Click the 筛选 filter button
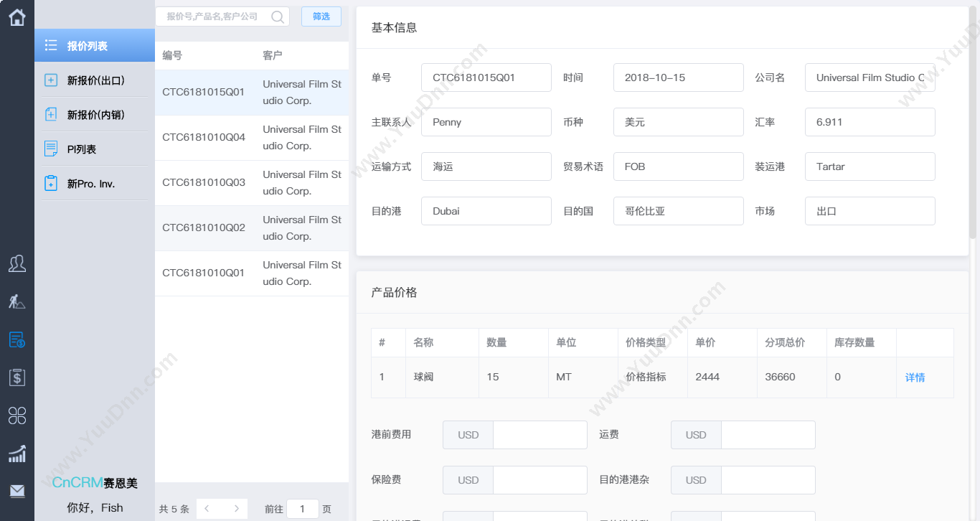 point(321,17)
